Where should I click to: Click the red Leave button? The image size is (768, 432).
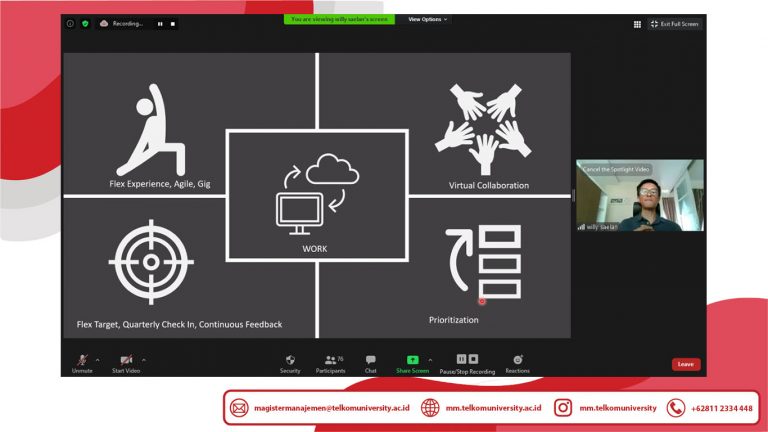tap(685, 364)
